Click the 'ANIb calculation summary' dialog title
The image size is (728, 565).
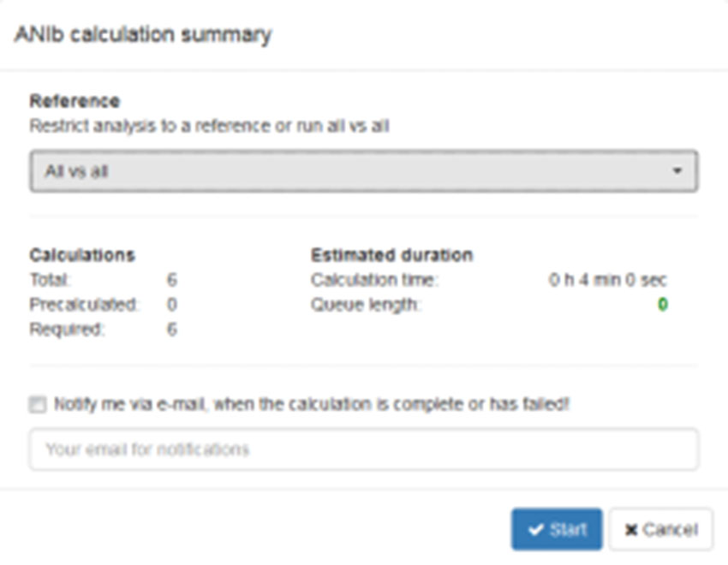(143, 35)
